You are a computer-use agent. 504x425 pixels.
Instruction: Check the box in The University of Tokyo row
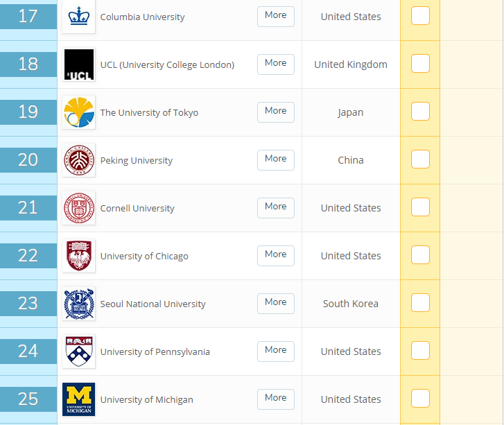(x=420, y=112)
